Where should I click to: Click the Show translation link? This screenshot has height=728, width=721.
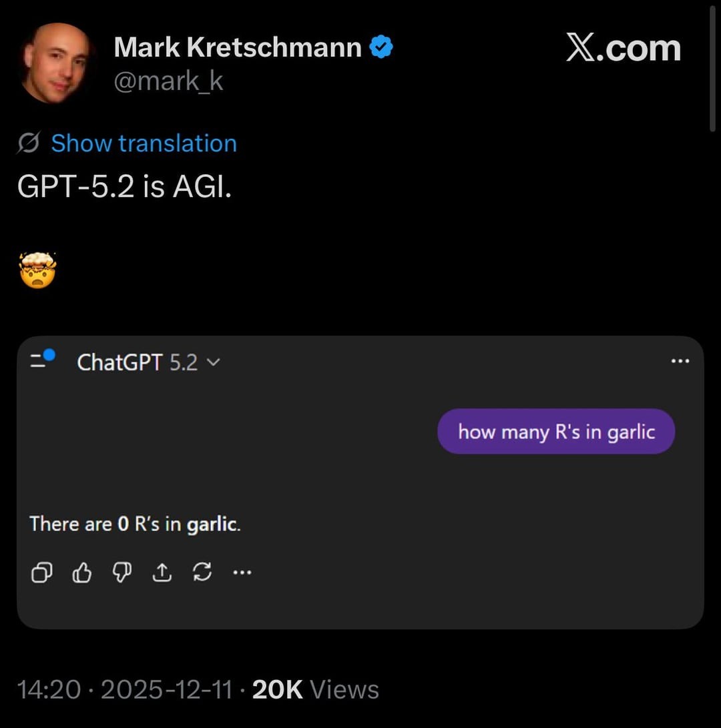coord(144,143)
